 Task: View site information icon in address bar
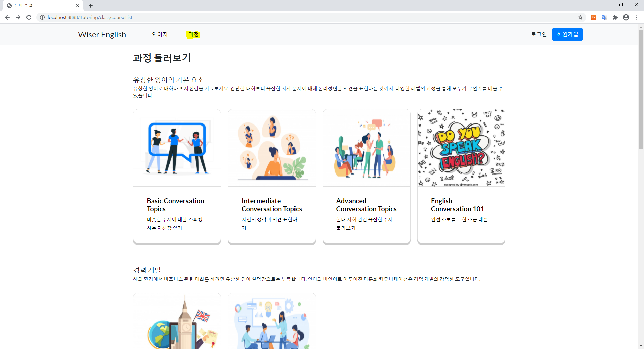[x=42, y=17]
